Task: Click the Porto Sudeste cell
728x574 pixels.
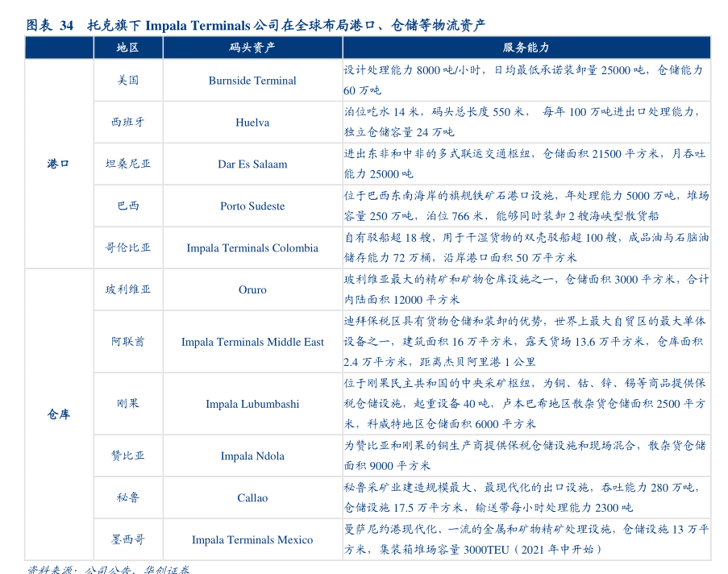Action: (252, 206)
